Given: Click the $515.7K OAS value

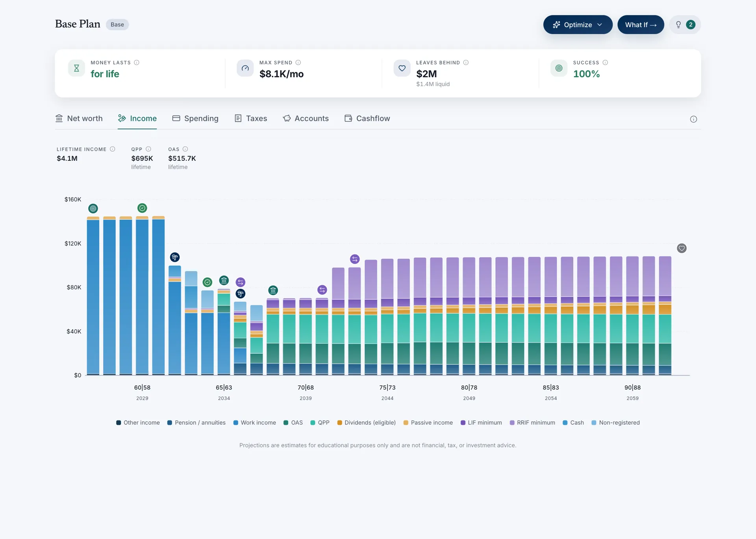Looking at the screenshot, I should click(182, 158).
